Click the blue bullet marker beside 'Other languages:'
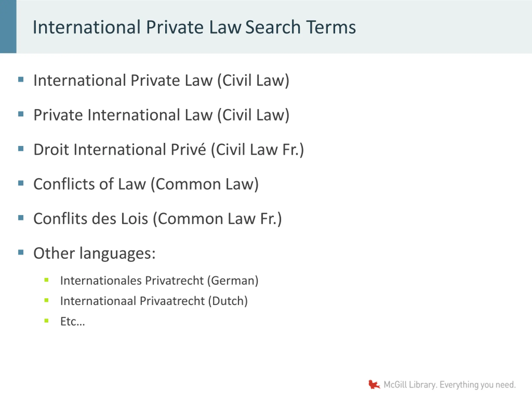Image resolution: width=532 pixels, height=399 pixels. tap(21, 252)
